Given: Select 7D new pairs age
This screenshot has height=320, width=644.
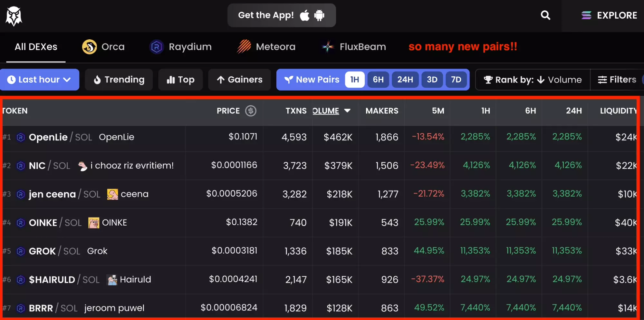Looking at the screenshot, I should (x=456, y=80).
